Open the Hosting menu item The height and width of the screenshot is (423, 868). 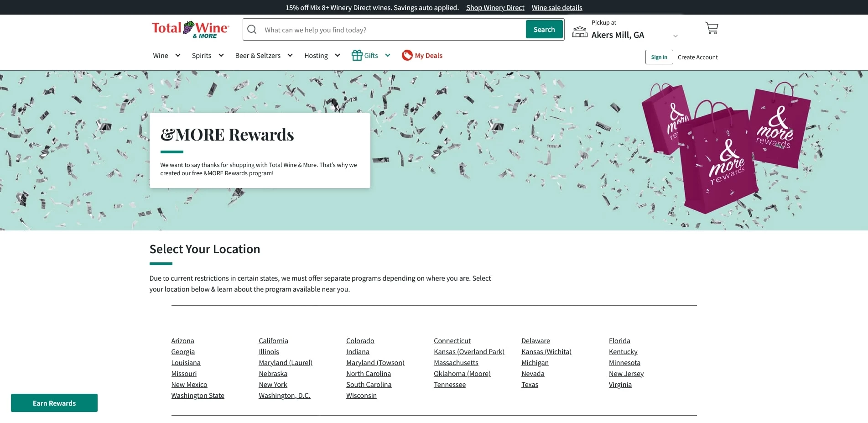tap(316, 56)
